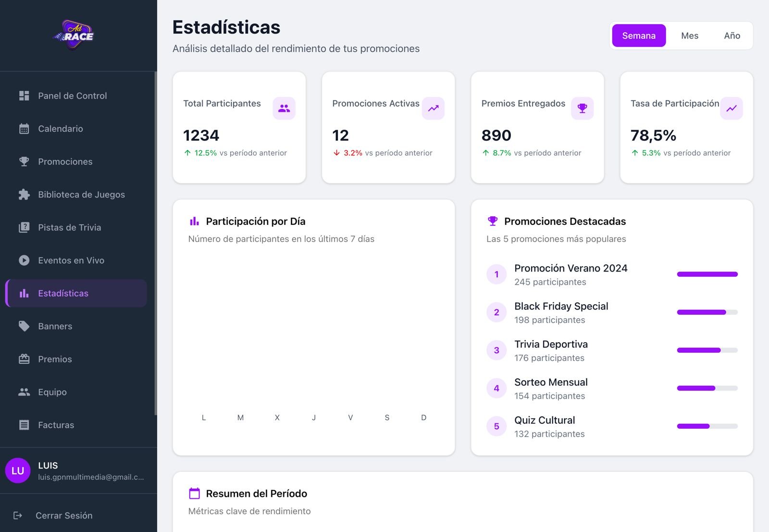Click the Black Friday Special promotion
Viewport: 769px width, 532px height.
[x=561, y=307]
